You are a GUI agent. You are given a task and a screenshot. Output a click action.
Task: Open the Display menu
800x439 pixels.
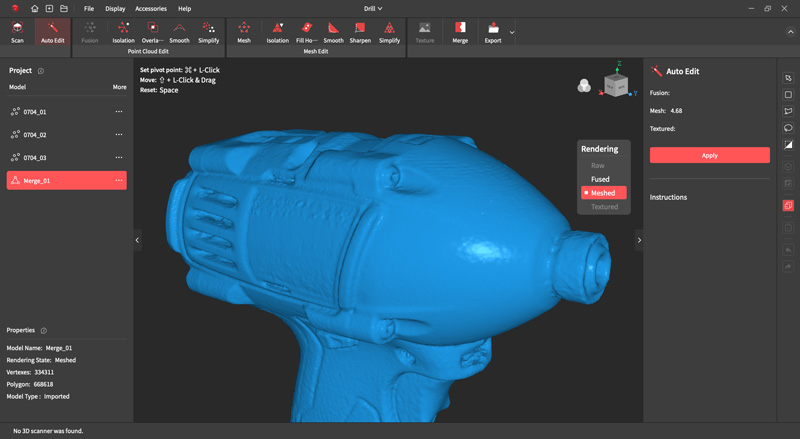tap(115, 9)
